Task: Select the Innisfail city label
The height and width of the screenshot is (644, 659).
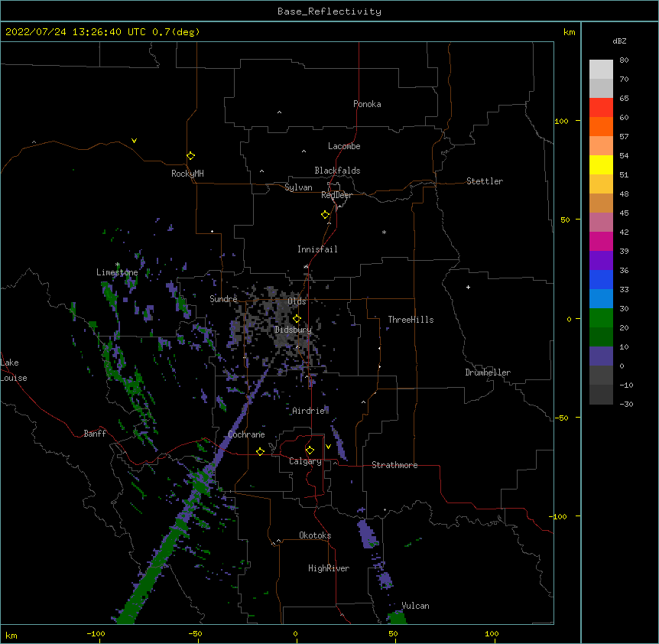Action: point(317,249)
